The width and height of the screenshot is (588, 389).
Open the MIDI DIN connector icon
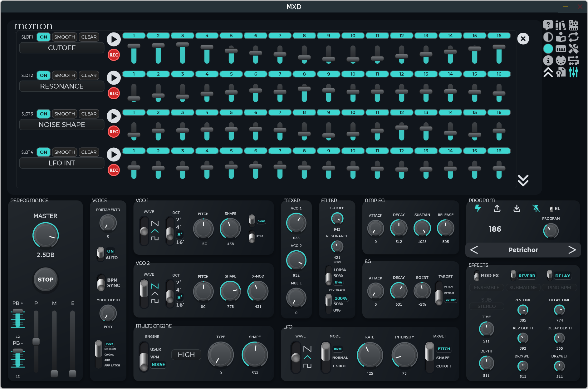(561, 60)
